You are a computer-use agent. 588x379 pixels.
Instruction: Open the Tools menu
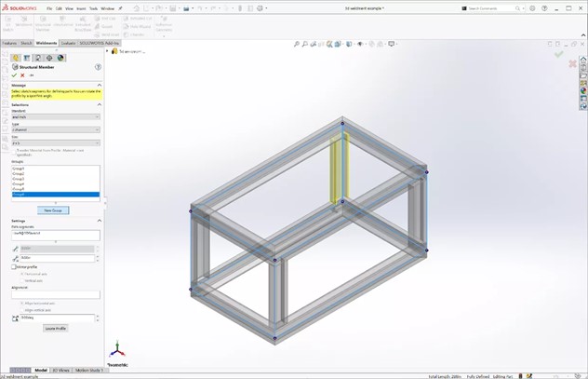click(x=93, y=8)
